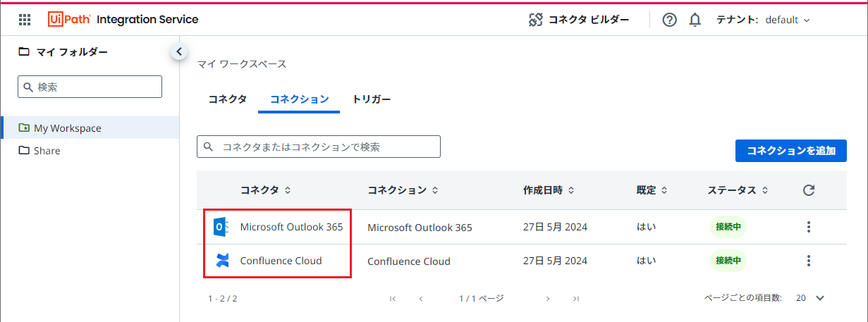Sort by the コネクション column header
This screenshot has width=868, height=322.
point(403,190)
